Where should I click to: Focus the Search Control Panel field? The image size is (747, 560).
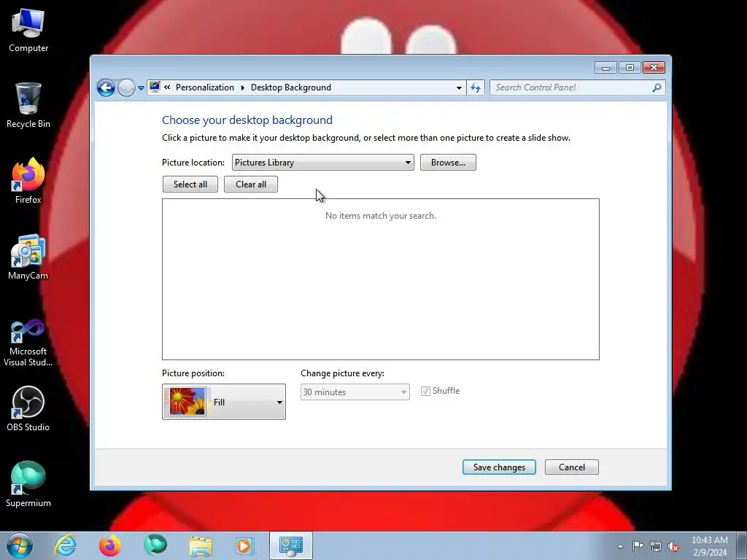click(570, 87)
